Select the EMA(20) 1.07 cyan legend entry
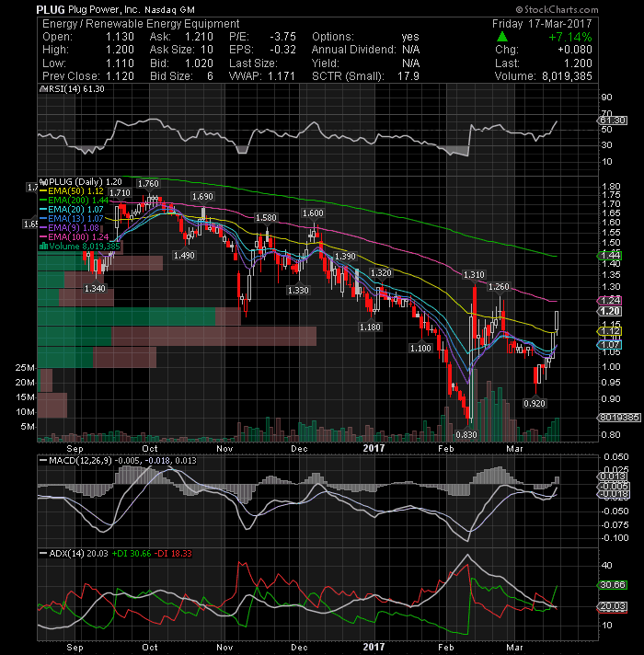This screenshot has height=655, width=644. click(71, 209)
